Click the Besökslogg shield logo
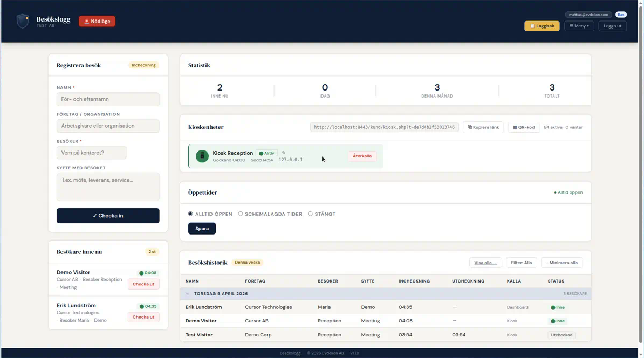The width and height of the screenshot is (644, 358). [22, 21]
